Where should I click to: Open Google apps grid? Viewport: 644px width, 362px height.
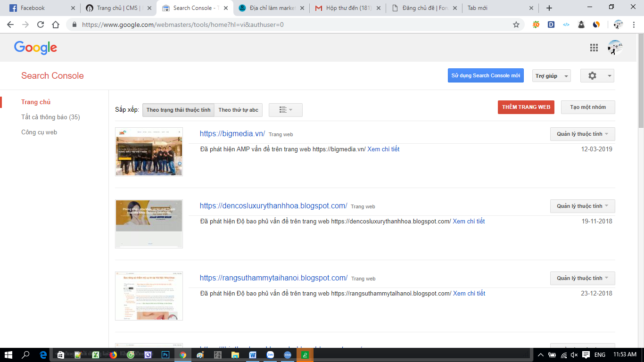[594, 48]
